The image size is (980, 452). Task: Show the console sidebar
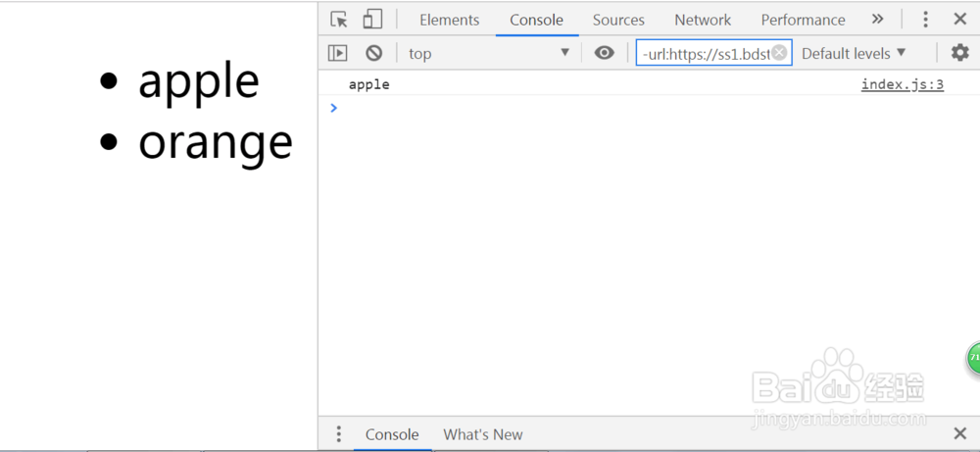(x=337, y=53)
